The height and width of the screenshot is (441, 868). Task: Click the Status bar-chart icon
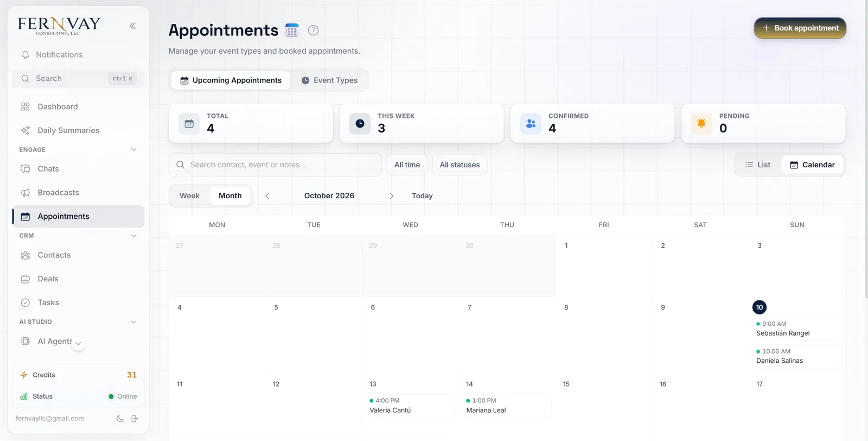[24, 396]
